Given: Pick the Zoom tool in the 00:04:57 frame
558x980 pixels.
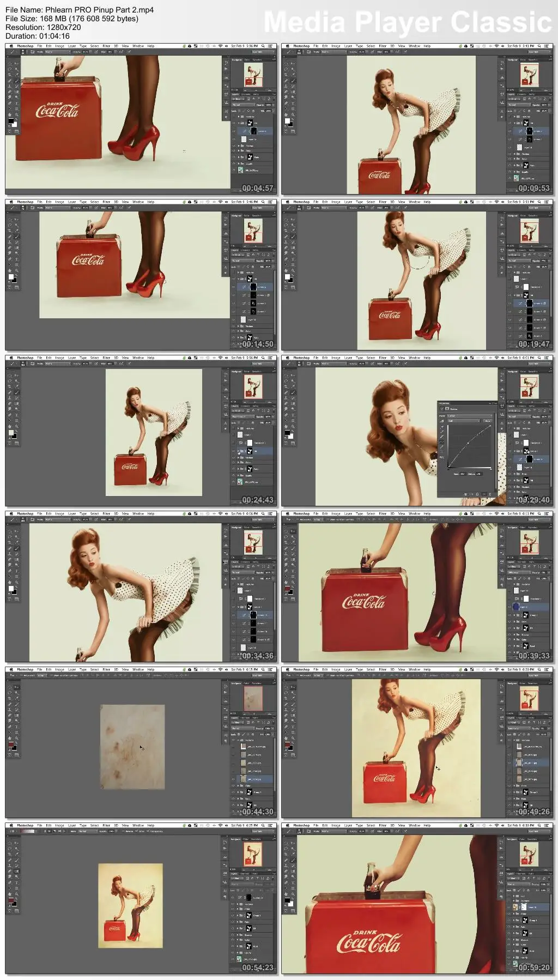Looking at the screenshot, I should pos(17,114).
